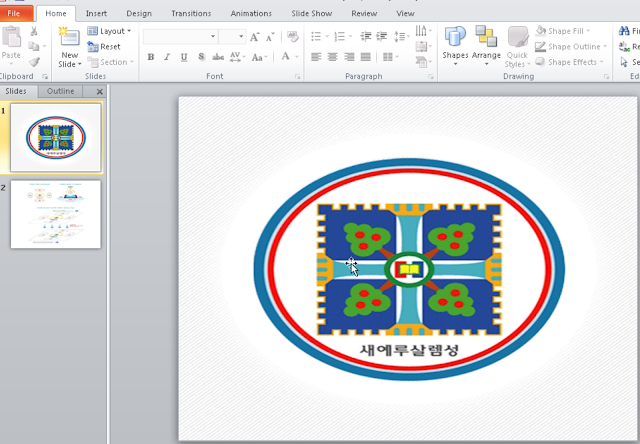Open the File tab
Viewport: 640px width, 444px height.
16,13
